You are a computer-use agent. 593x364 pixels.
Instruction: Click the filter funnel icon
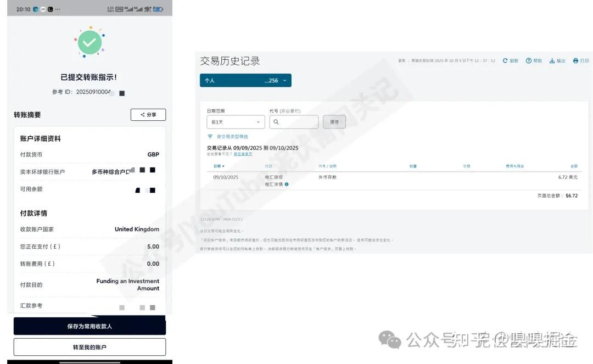pos(210,137)
